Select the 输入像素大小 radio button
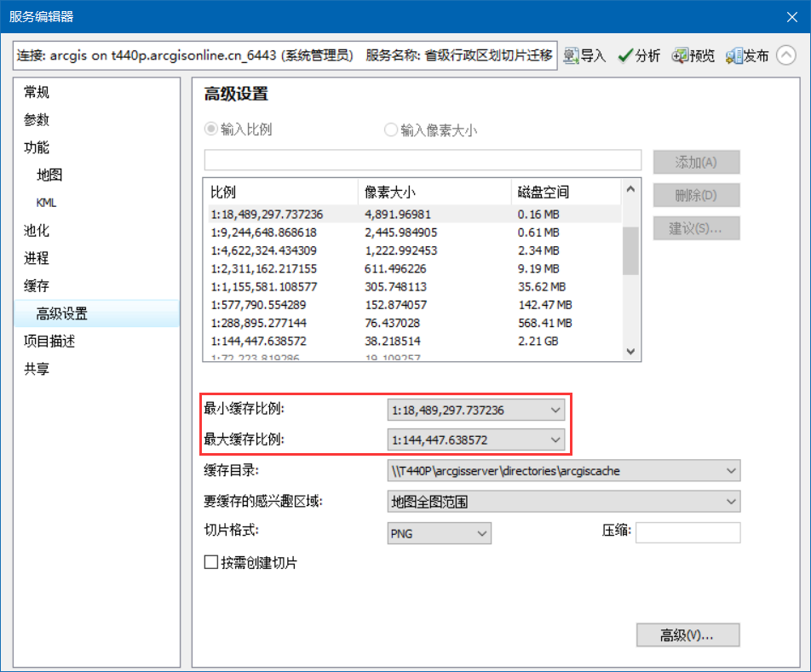Screen dimensions: 811x672 pyautogui.click(x=390, y=129)
